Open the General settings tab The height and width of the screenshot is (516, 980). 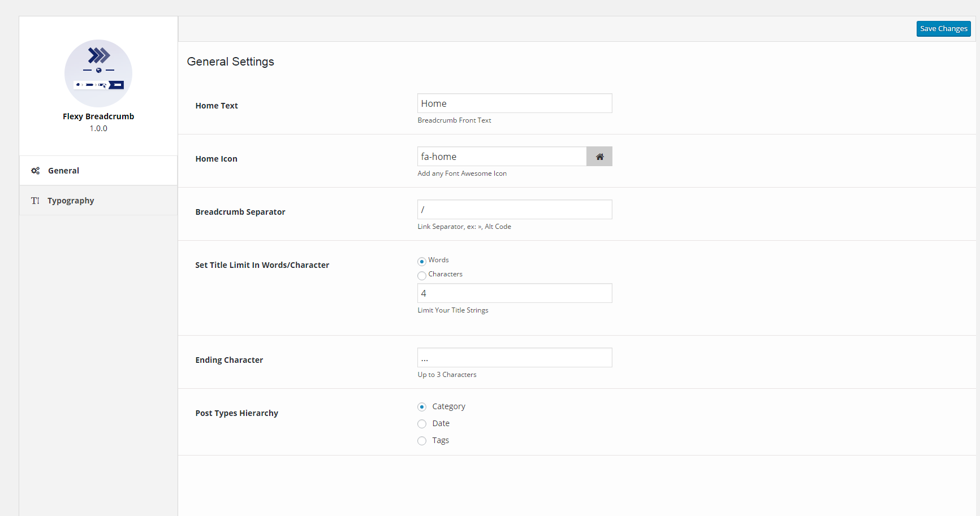click(x=63, y=171)
